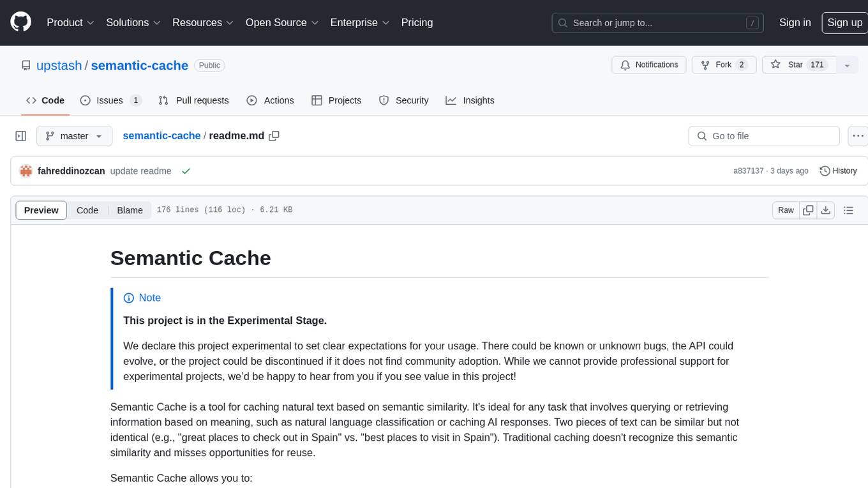Copy raw file contents

point(808,210)
